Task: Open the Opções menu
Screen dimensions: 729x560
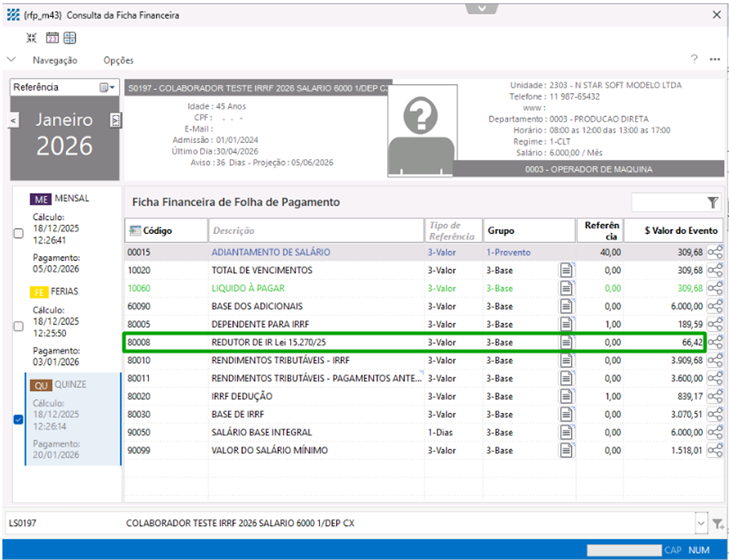Action: pos(118,60)
